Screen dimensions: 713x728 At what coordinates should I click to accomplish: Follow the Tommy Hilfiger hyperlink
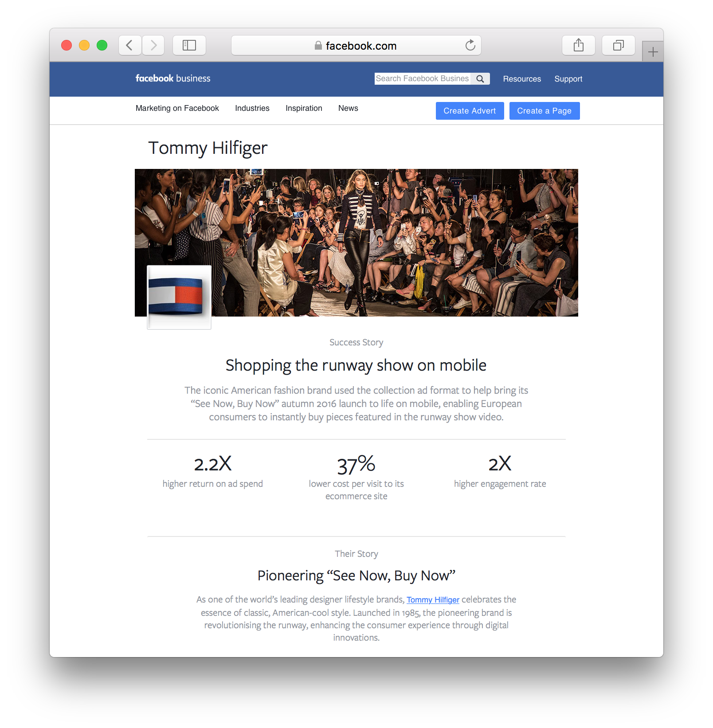(x=433, y=600)
